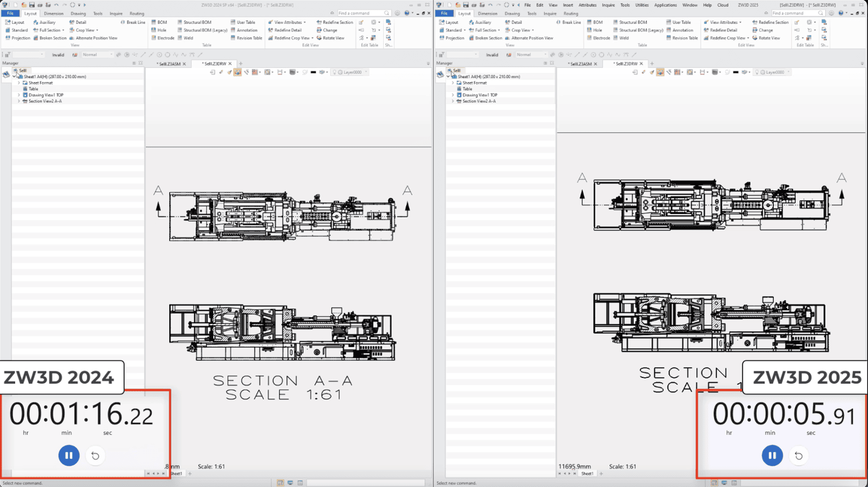This screenshot has height=487, width=868.
Task: Open Insert menu in ZW3D 2025 menu bar
Action: click(x=568, y=5)
